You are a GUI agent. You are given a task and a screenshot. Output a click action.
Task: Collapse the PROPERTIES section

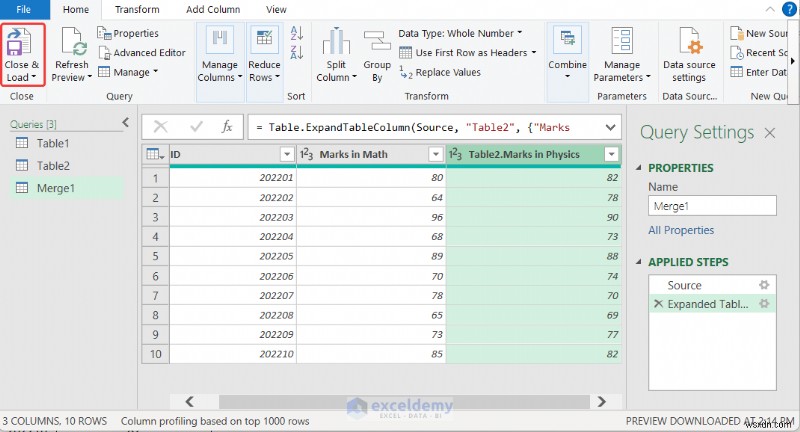tap(639, 168)
